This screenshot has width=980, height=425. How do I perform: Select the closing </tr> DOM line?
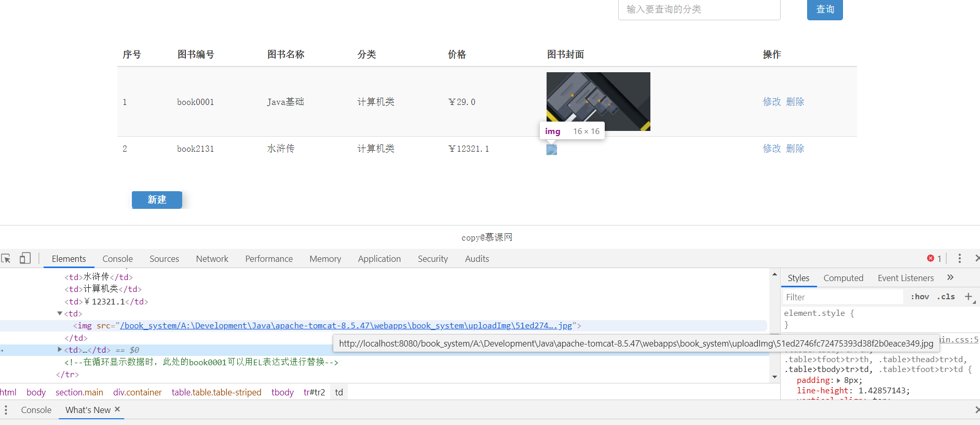[x=67, y=374]
